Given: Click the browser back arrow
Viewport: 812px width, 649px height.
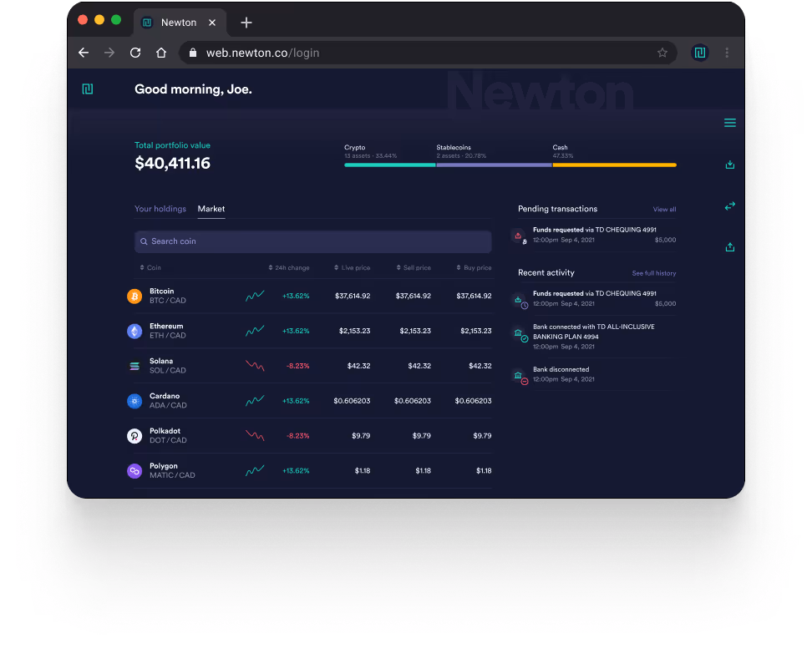Looking at the screenshot, I should (x=84, y=53).
